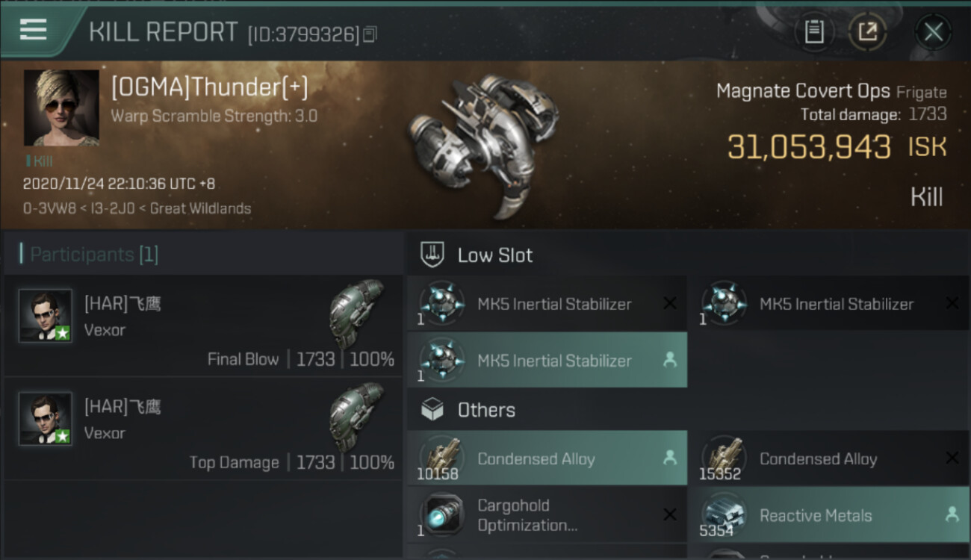The height and width of the screenshot is (560, 971).
Task: Open the Others section cube icon
Action: 432,410
